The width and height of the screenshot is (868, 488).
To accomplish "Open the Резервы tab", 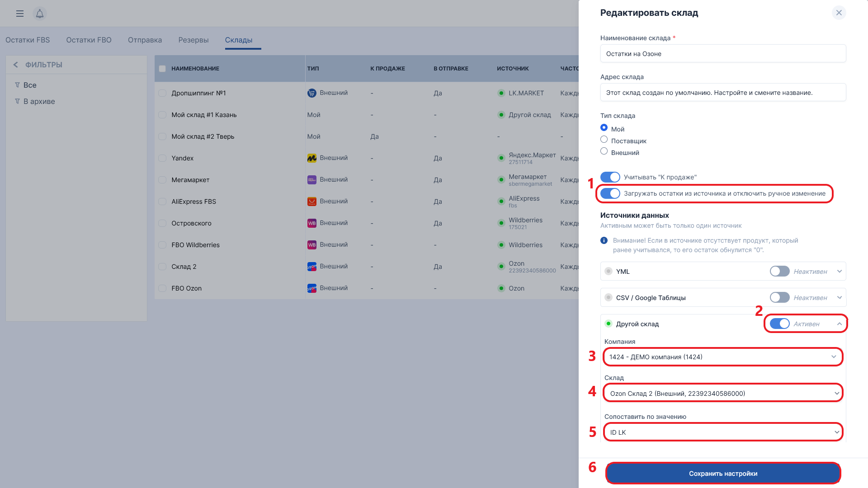I will 193,40.
